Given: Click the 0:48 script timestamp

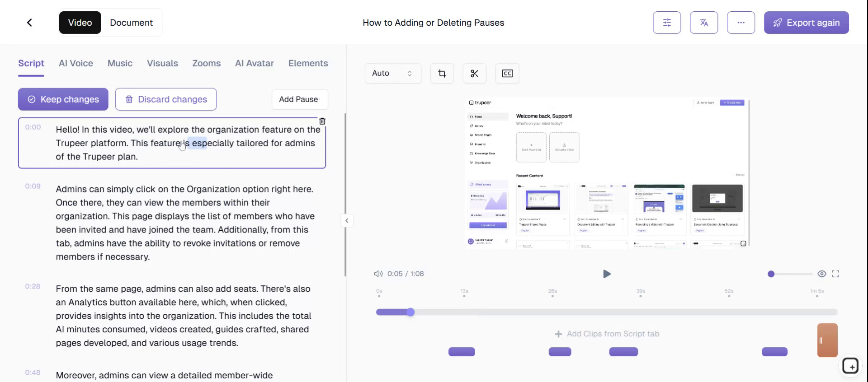Looking at the screenshot, I should coord(33,373).
